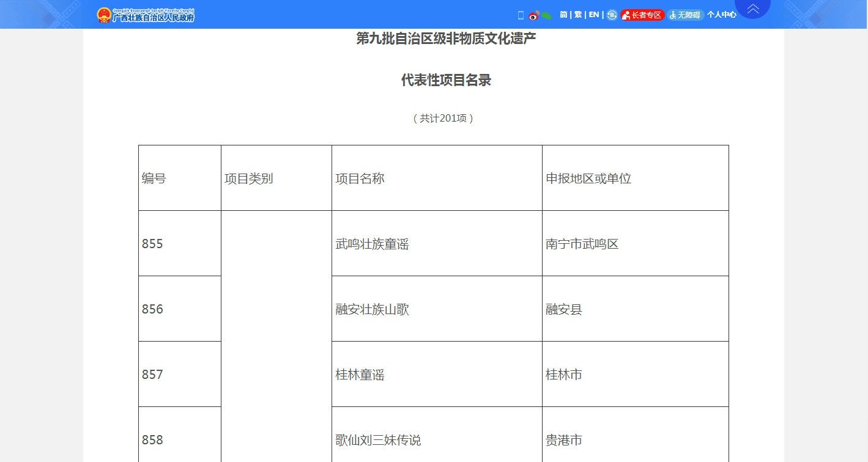Viewport: 868px width, 462px height.
Task: Select cell number 858
Action: 152,440
